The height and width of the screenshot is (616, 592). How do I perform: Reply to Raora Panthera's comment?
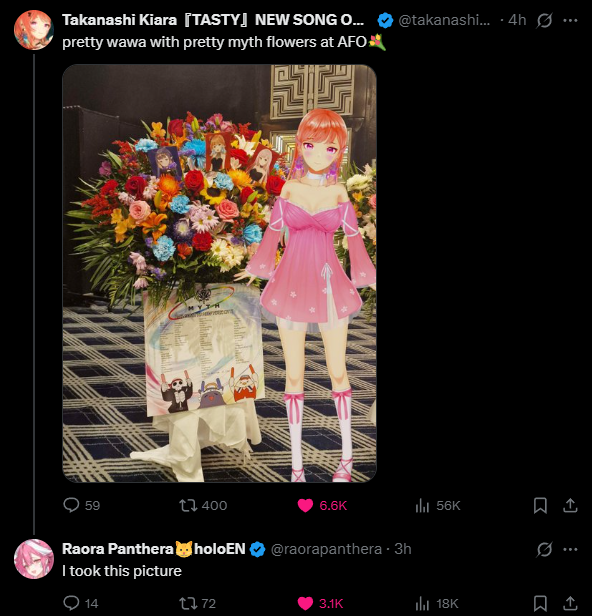(x=81, y=603)
